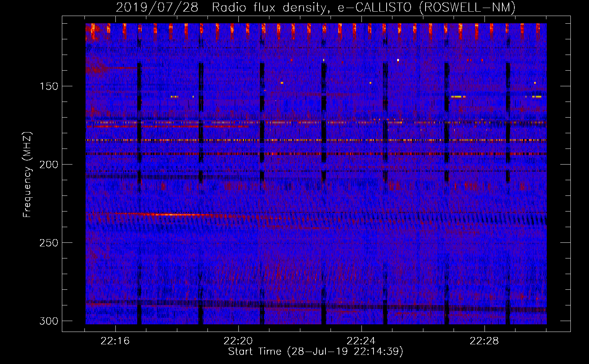
Task: Click the date 2019/07/28 in the title
Action: [157, 7]
